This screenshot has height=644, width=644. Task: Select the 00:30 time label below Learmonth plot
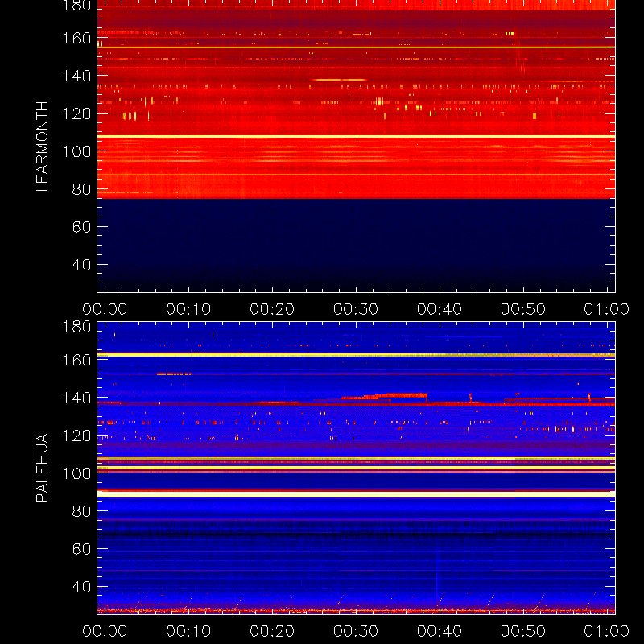click(356, 309)
